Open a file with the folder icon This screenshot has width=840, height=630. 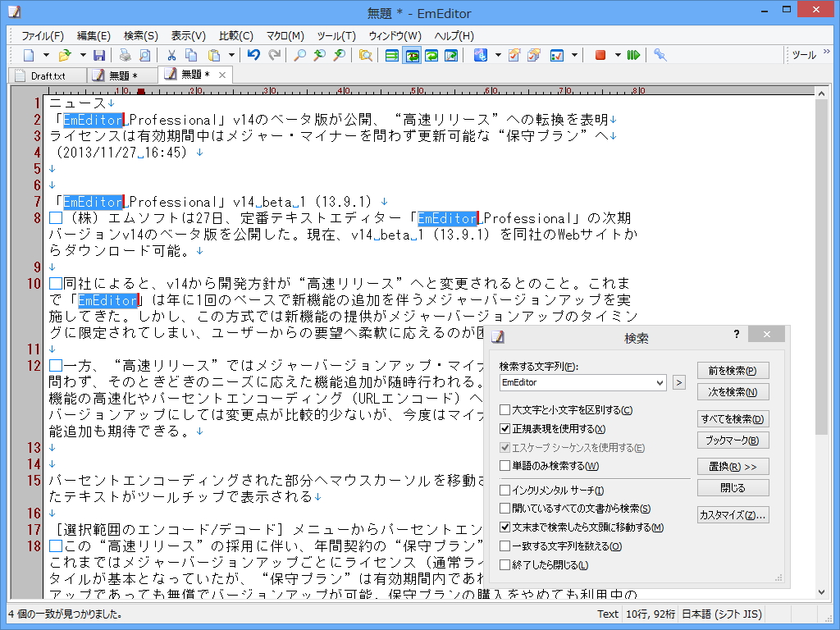pyautogui.click(x=65, y=55)
